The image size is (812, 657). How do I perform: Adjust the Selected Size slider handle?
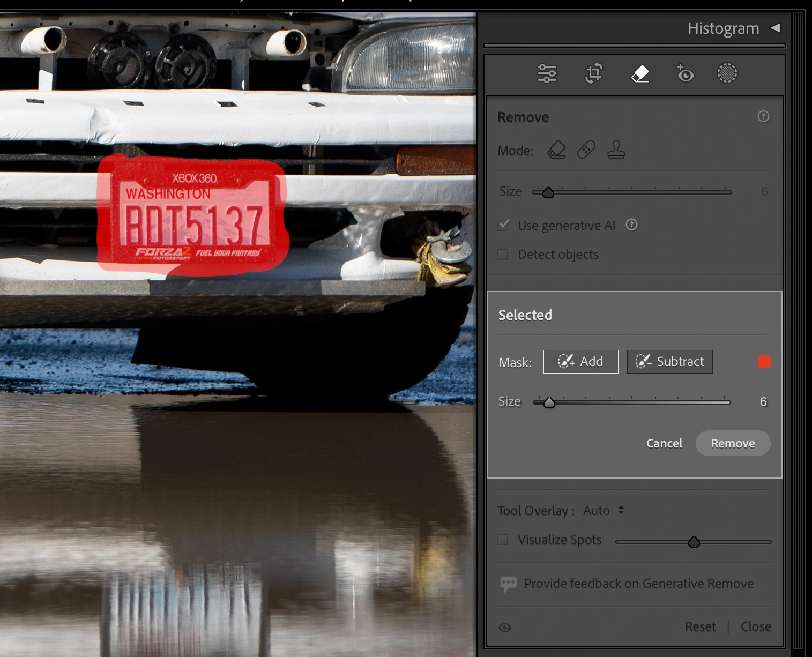click(x=549, y=402)
